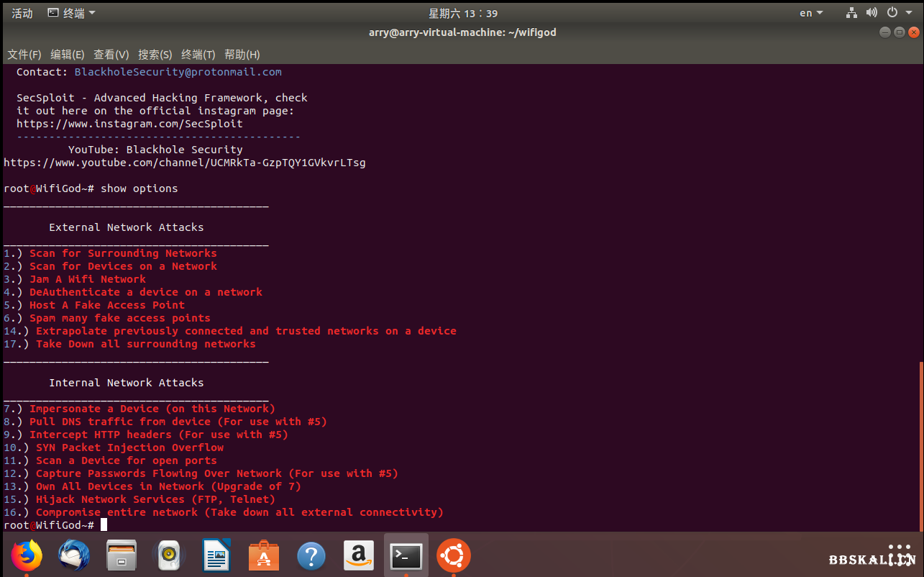Open Ubuntu Software store icon
Image resolution: width=924 pixels, height=577 pixels.
point(264,555)
